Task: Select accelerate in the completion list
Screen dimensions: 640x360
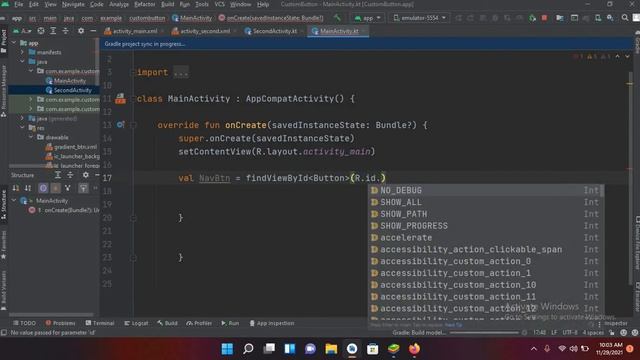Action: (486, 238)
